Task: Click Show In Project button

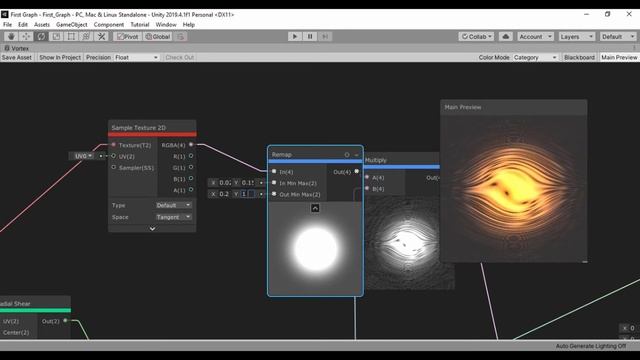Action: pos(60,57)
